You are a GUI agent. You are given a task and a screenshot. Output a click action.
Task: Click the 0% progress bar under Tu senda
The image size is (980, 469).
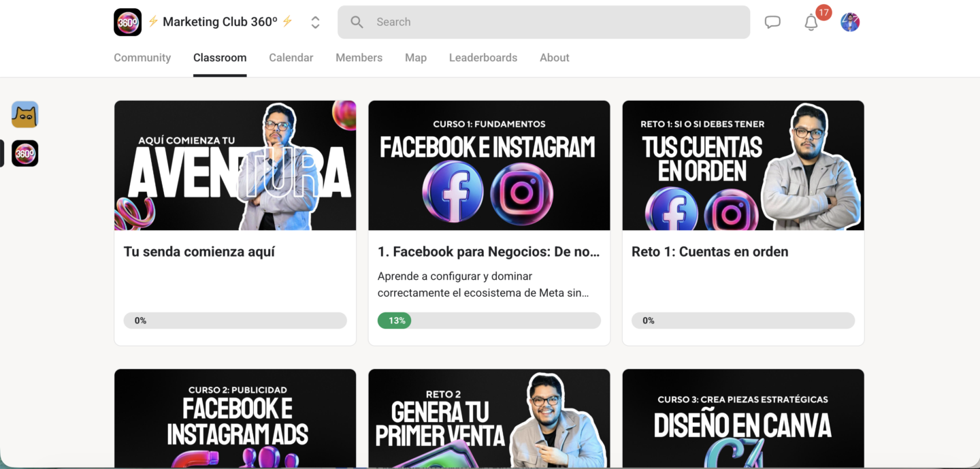click(x=235, y=321)
